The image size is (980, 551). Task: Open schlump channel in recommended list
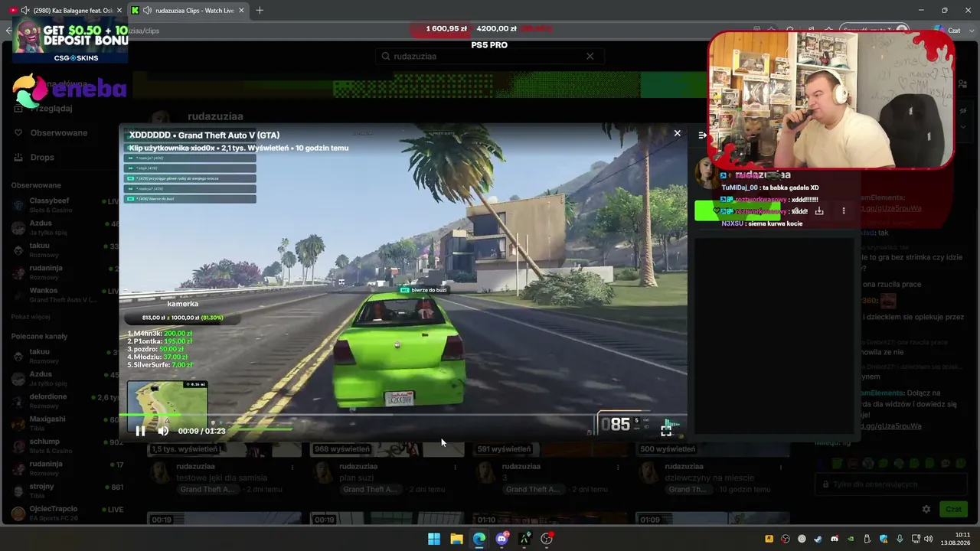pyautogui.click(x=65, y=445)
